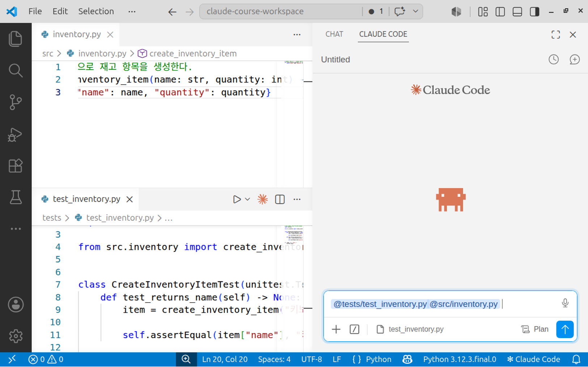Screen dimensions: 588x367
Task: Click the tests breadcrumb segment
Action: point(52,218)
